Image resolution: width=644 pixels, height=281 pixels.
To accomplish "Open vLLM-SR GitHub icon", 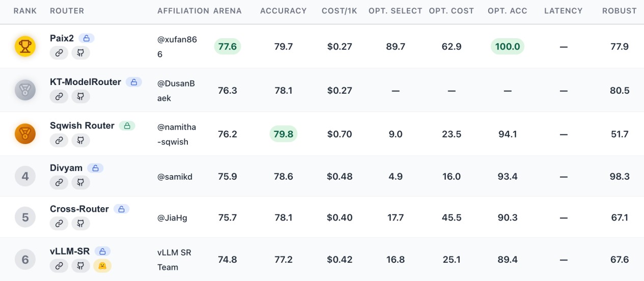I will click(80, 265).
